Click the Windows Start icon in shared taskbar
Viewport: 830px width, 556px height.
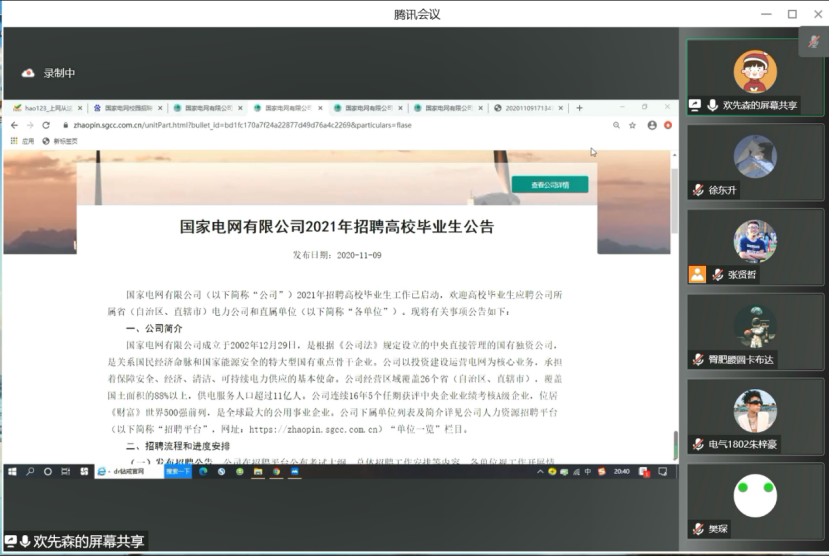tap(12, 471)
